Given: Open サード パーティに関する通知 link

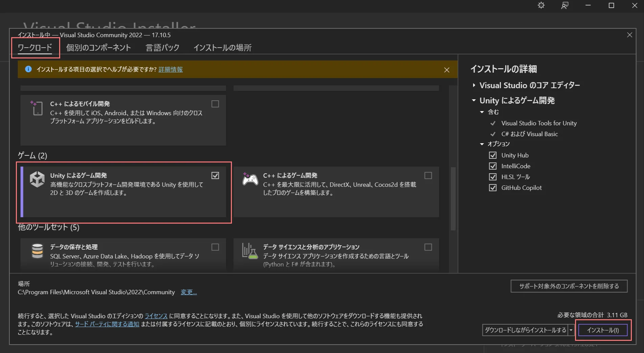Looking at the screenshot, I should (x=107, y=324).
